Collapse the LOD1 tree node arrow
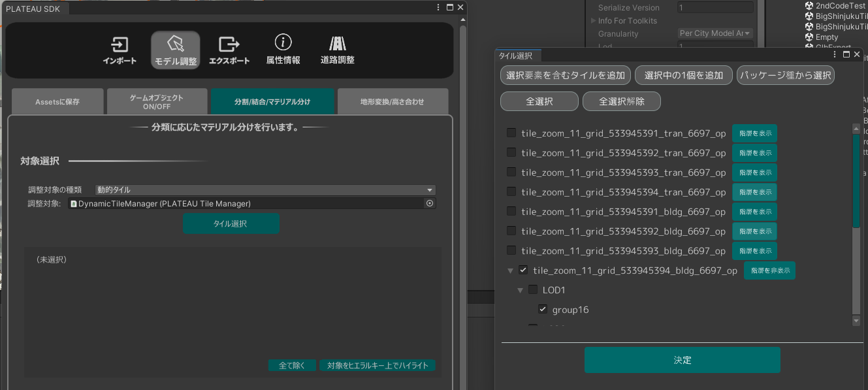Viewport: 868px width, 390px height. (521, 290)
